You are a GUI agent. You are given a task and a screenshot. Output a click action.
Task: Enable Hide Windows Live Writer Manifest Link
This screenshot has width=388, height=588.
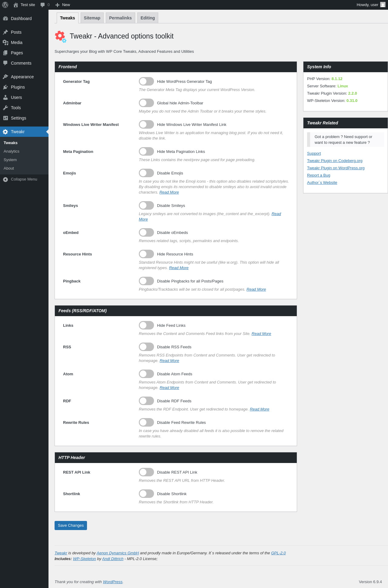[x=146, y=124]
